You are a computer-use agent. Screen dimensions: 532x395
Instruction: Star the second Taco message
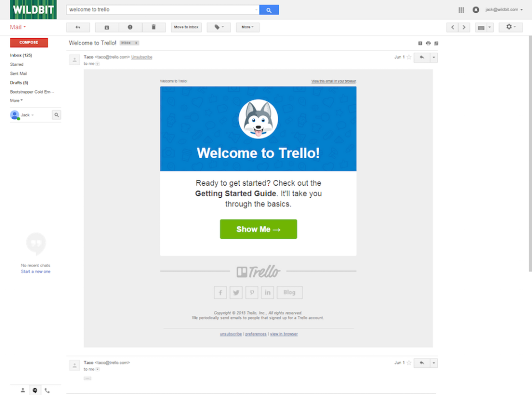[409, 363]
